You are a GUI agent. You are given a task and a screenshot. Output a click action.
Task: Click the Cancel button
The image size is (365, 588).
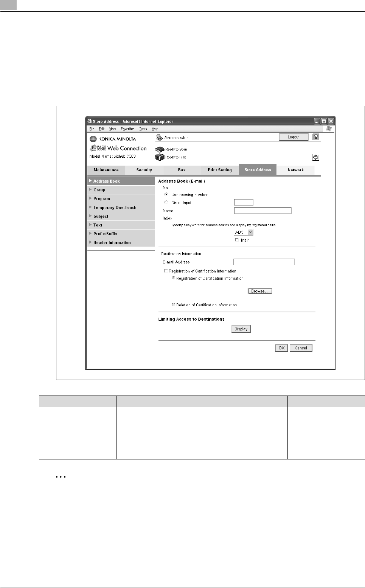click(301, 348)
